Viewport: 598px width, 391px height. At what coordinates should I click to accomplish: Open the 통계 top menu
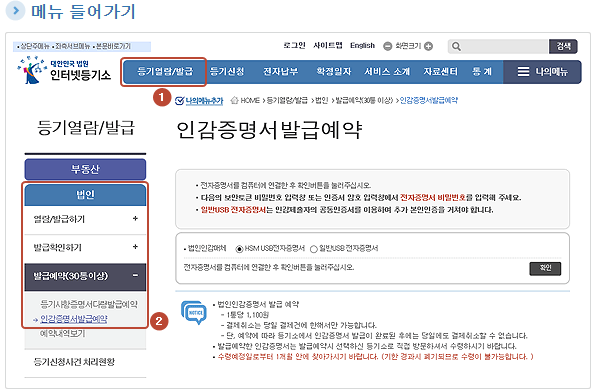[x=482, y=72]
